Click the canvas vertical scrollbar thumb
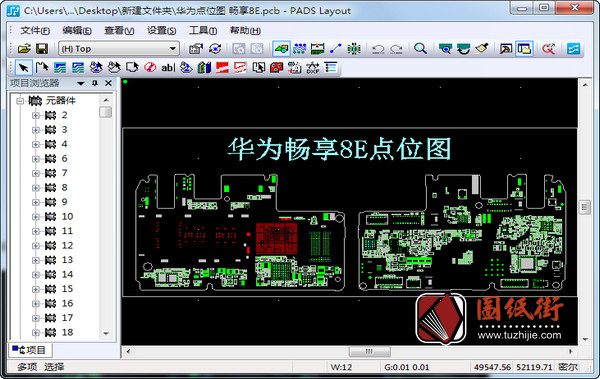 [x=584, y=208]
